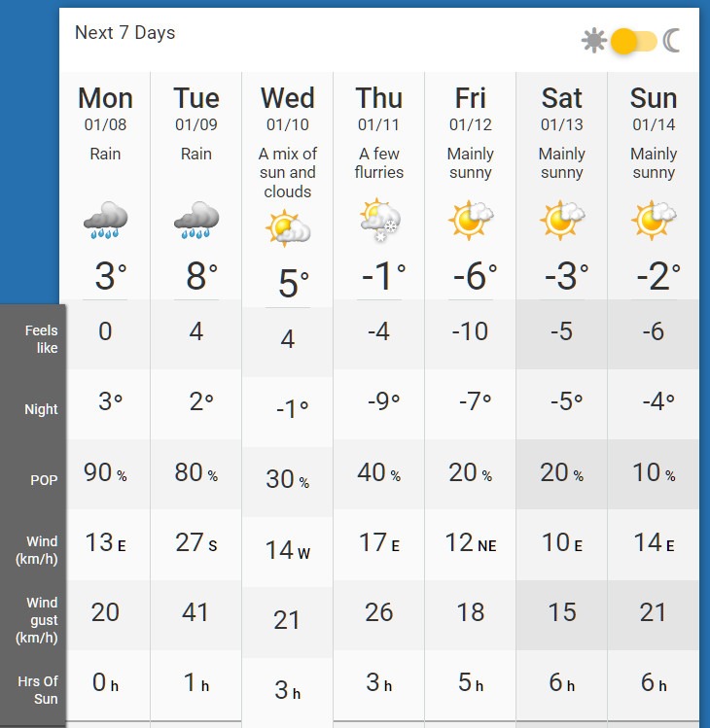The height and width of the screenshot is (728, 710).
Task: Select the Mon 01/08 day column header
Action: pos(105,107)
